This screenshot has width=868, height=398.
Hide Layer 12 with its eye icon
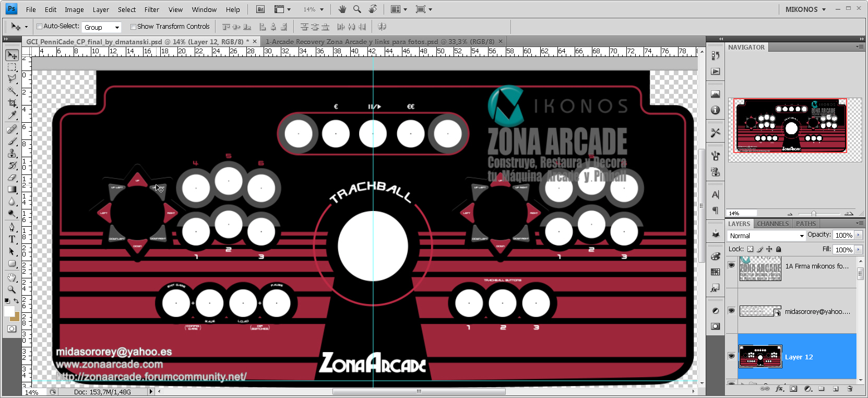(731, 356)
